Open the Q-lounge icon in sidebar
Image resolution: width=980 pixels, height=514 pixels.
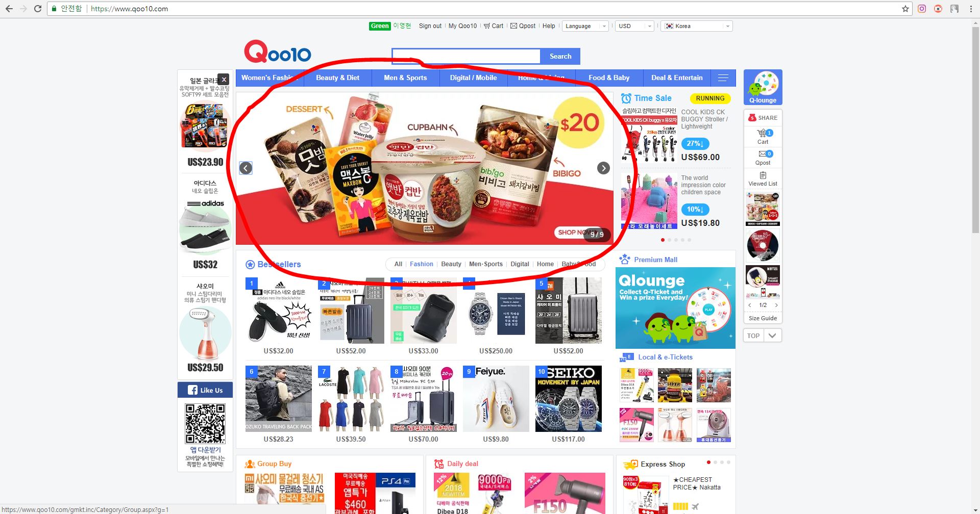tap(763, 87)
